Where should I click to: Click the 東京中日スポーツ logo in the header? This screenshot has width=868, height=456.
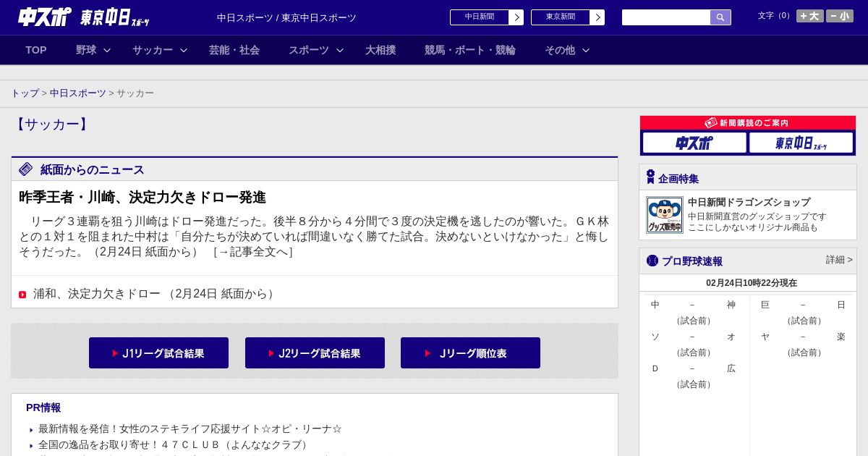[115, 17]
